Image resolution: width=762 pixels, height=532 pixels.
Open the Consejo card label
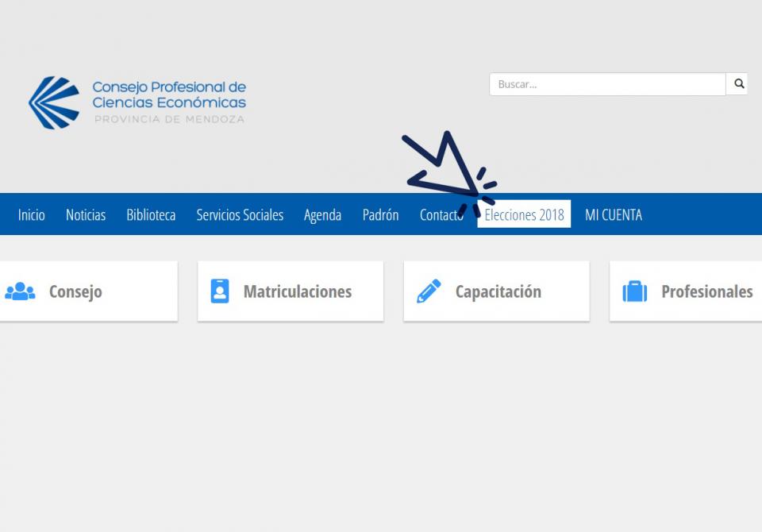(76, 291)
